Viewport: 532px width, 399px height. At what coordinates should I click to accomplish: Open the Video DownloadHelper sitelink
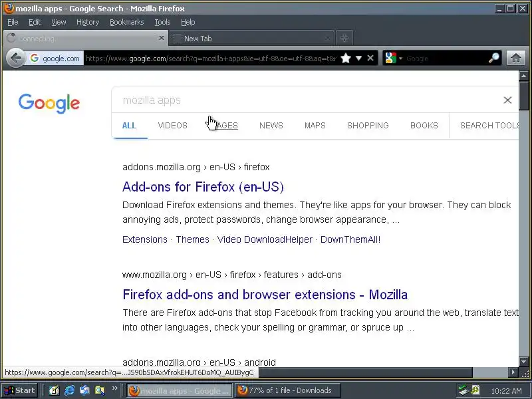click(265, 239)
